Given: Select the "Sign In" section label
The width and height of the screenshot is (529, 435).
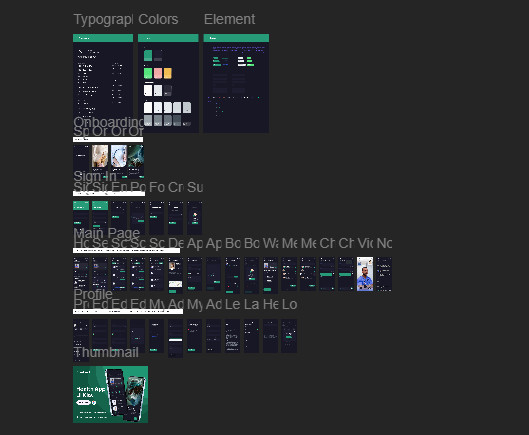Looking at the screenshot, I should point(95,176).
